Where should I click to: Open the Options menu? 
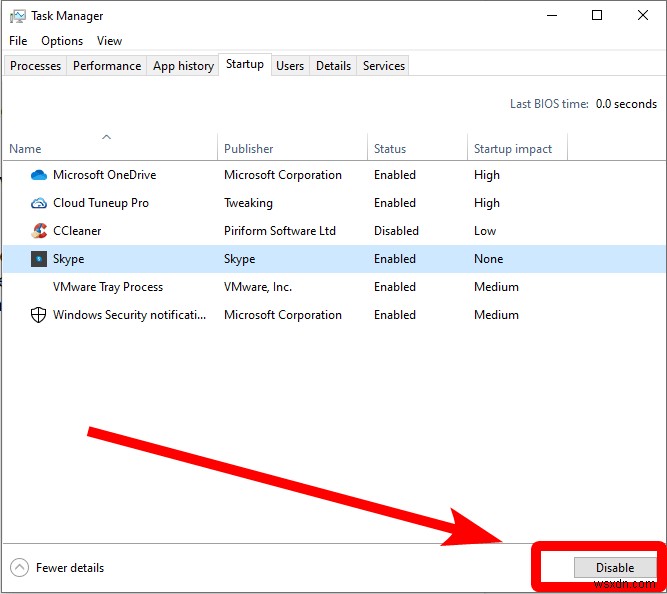coord(62,41)
